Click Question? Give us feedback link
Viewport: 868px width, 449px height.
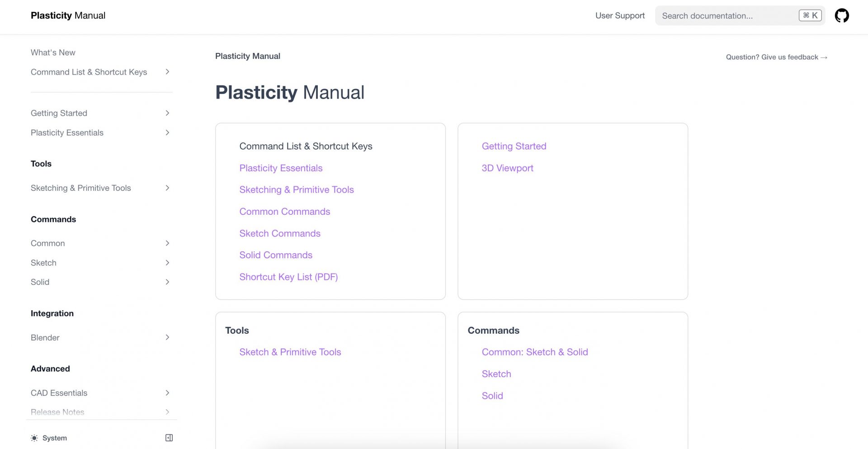[x=776, y=57]
